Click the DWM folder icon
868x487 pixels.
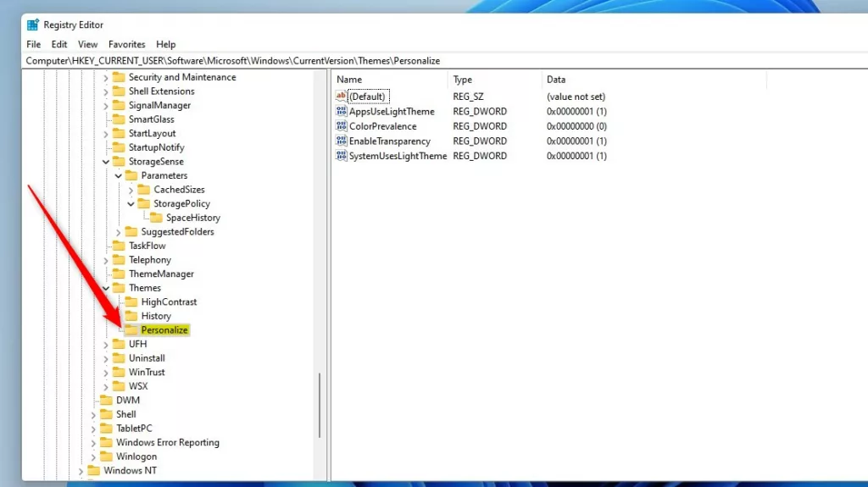106,400
